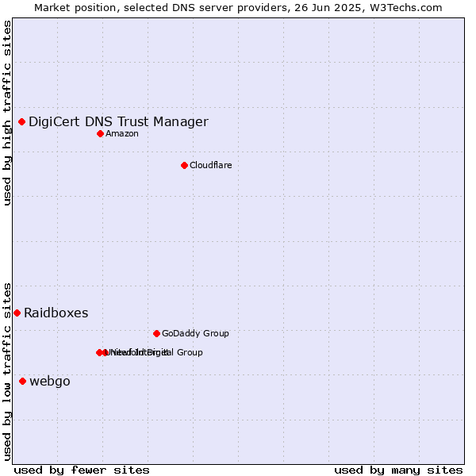Select the Amazon label text

pyautogui.click(x=122, y=133)
